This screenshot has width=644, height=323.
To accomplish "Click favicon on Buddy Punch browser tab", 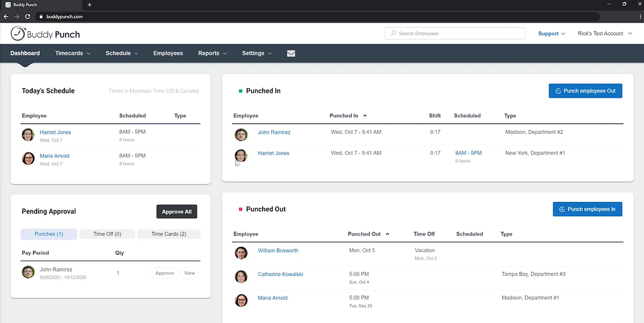I will (x=8, y=5).
